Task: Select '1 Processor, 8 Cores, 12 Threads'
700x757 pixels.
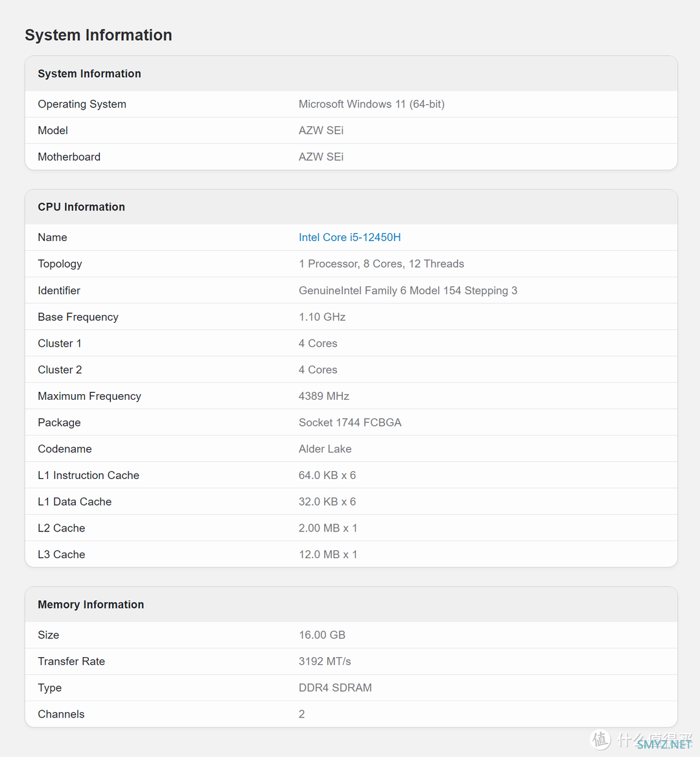Action: pyautogui.click(x=381, y=264)
